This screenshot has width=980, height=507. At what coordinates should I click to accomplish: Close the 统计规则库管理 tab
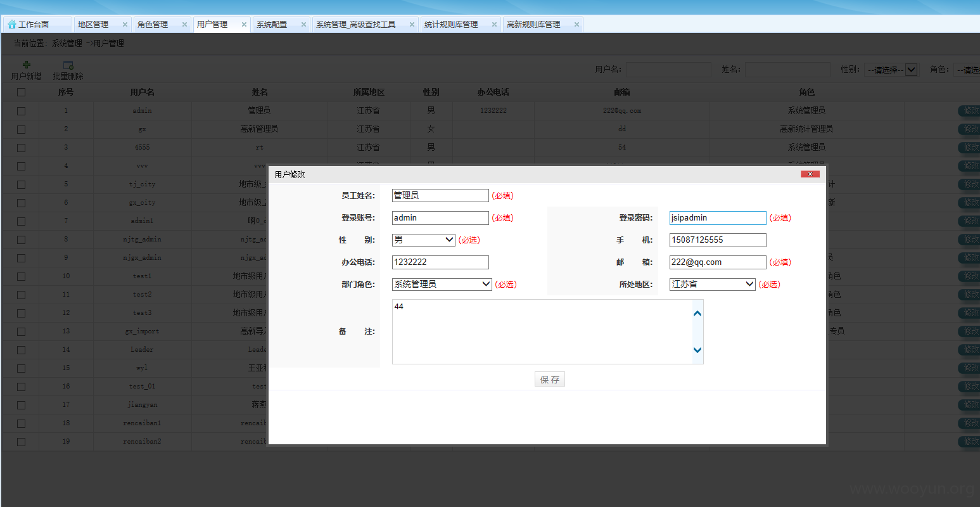[494, 25]
